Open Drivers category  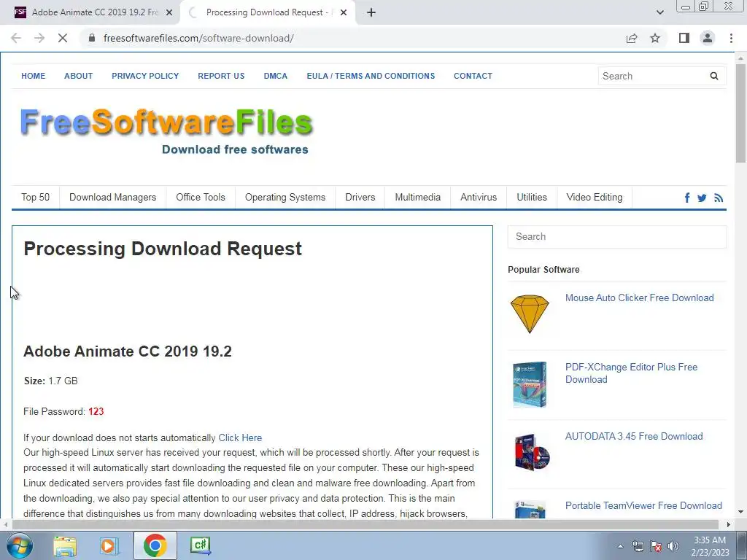360,197
